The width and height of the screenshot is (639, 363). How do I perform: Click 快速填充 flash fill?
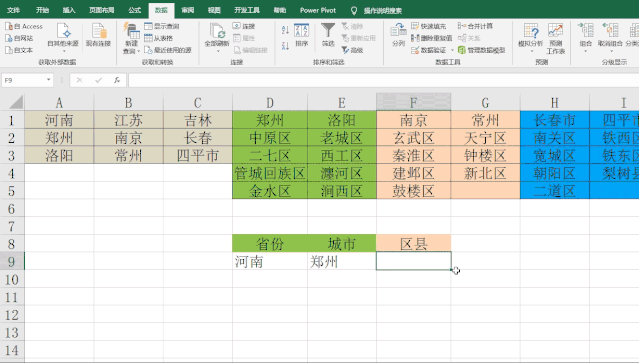429,26
